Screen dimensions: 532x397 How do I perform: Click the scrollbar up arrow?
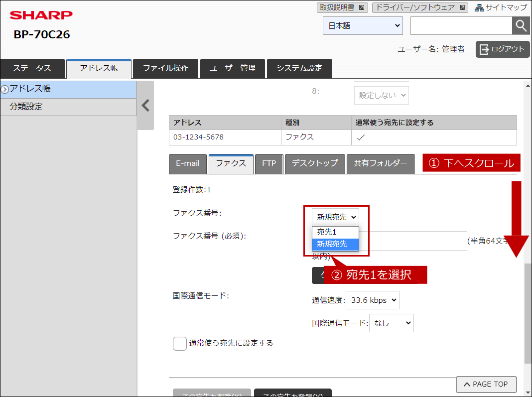(528, 86)
